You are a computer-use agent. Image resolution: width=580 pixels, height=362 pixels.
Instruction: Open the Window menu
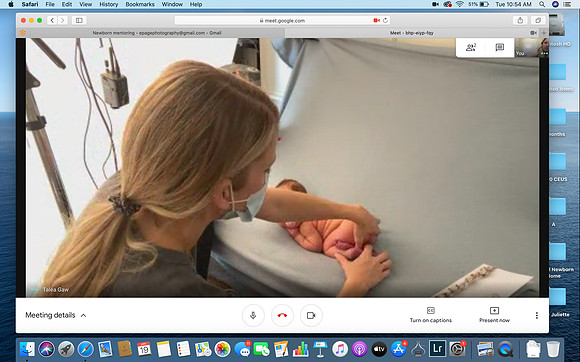(x=172, y=4)
